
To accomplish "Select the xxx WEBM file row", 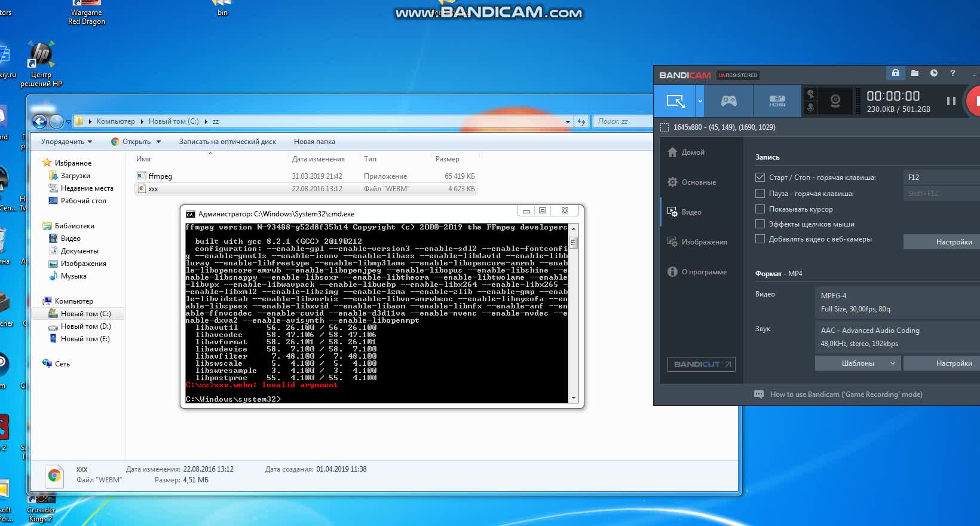I will (x=306, y=189).
